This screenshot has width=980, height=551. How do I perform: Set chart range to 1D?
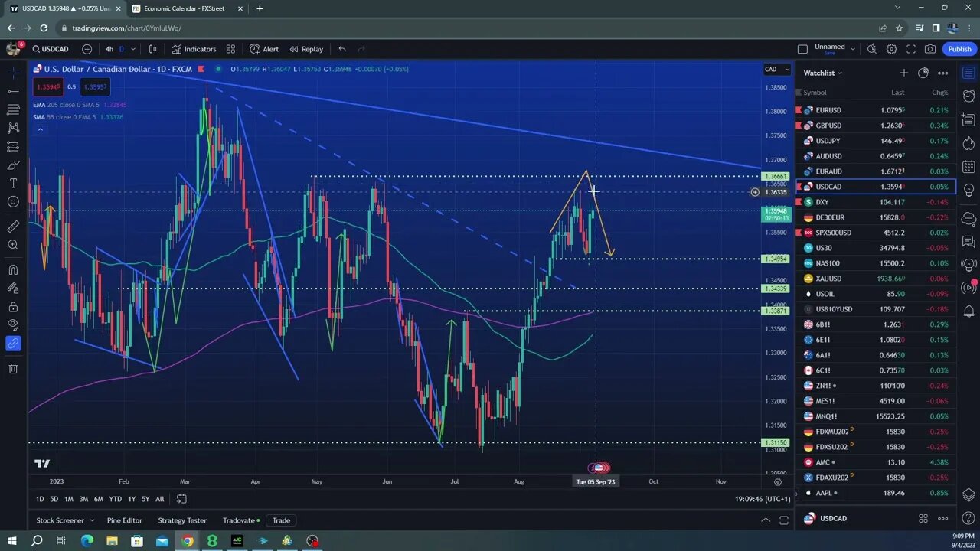pos(40,499)
